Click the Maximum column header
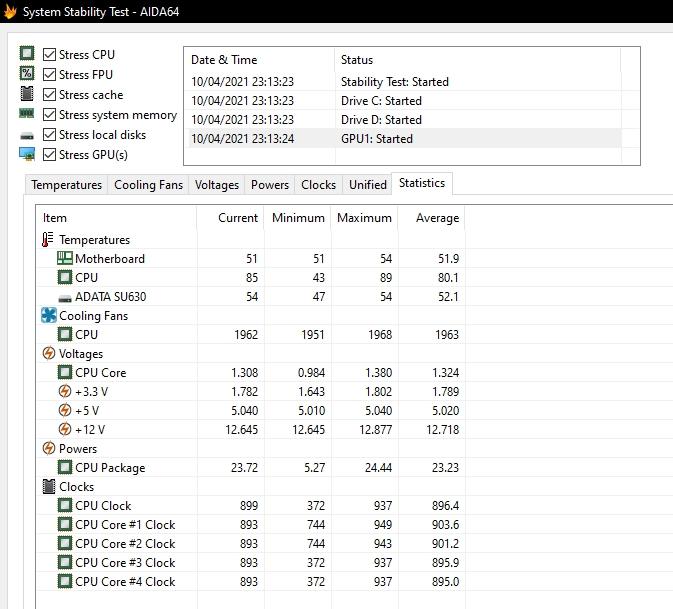 pyautogui.click(x=364, y=218)
